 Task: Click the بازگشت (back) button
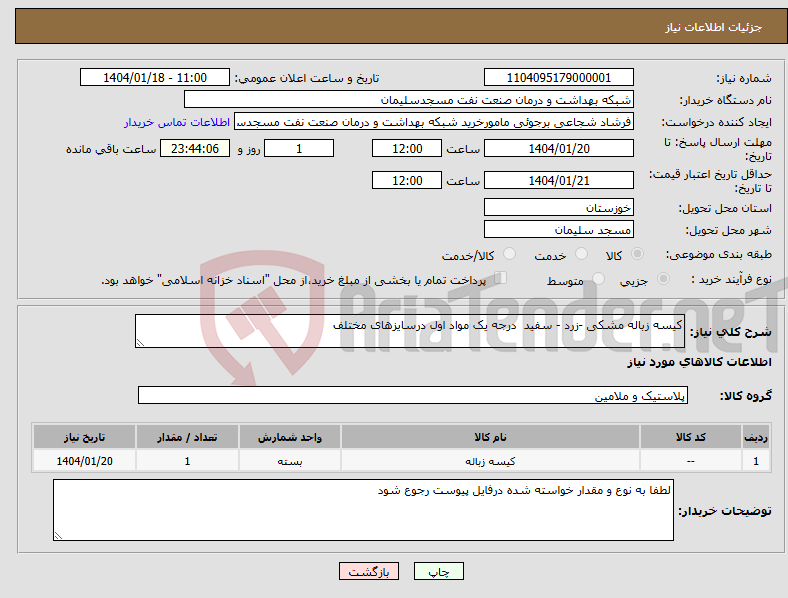[x=369, y=571]
